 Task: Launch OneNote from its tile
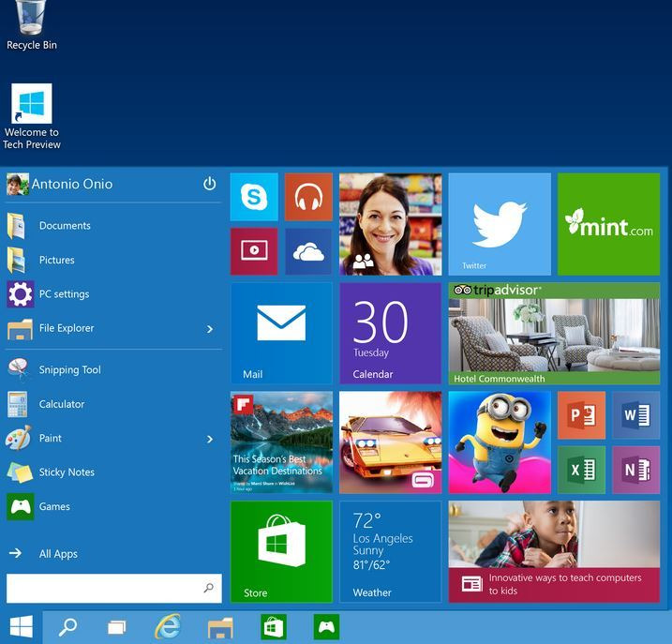636,470
